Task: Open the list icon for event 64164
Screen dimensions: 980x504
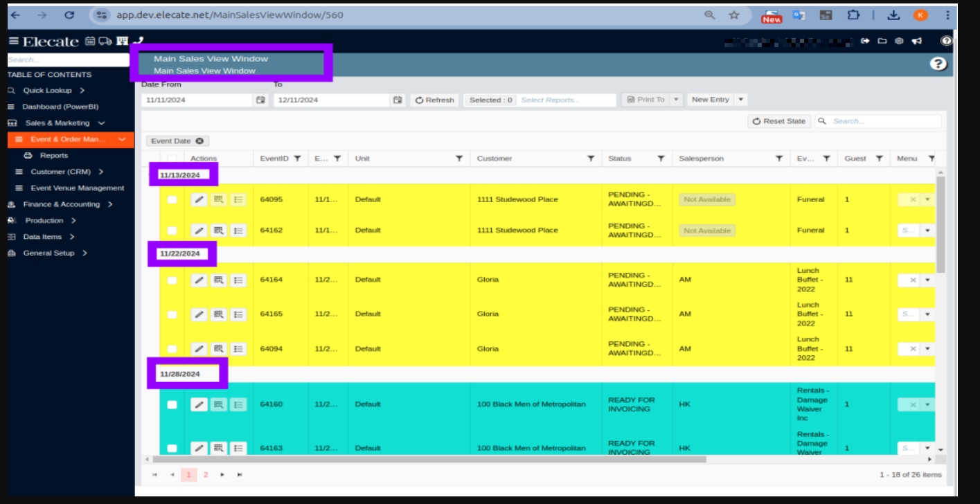Action: pyautogui.click(x=238, y=280)
